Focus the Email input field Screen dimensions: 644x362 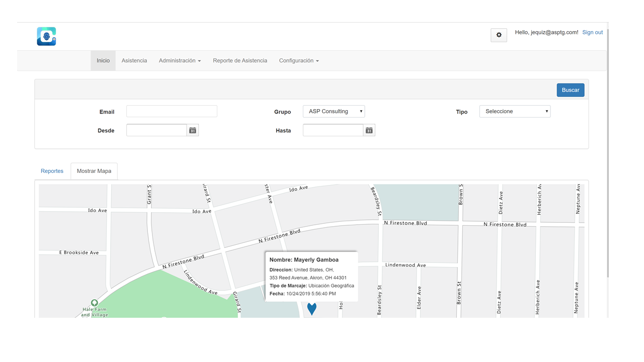click(172, 111)
